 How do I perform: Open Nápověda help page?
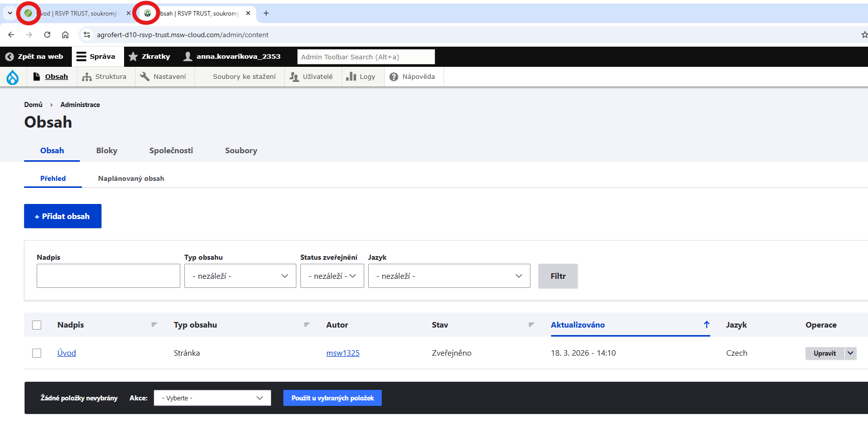[412, 77]
